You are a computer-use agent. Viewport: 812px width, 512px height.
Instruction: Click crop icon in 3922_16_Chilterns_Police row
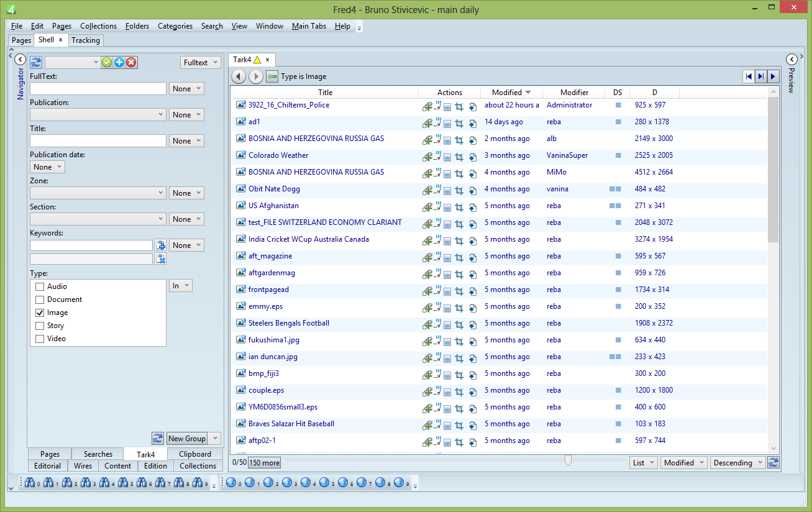pyautogui.click(x=460, y=106)
